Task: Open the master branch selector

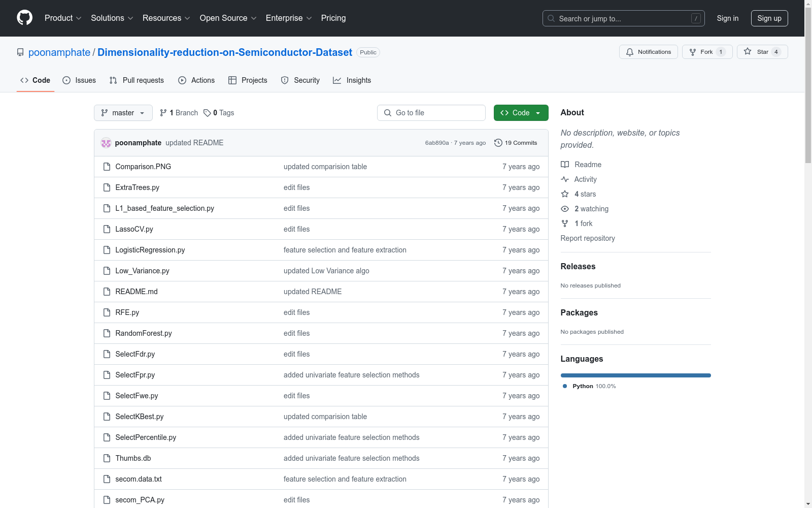Action: (123, 113)
